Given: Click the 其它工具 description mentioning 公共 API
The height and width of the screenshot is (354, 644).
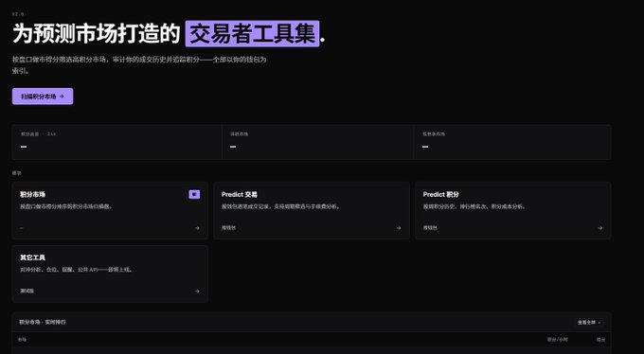Looking at the screenshot, I should click(x=77, y=270).
